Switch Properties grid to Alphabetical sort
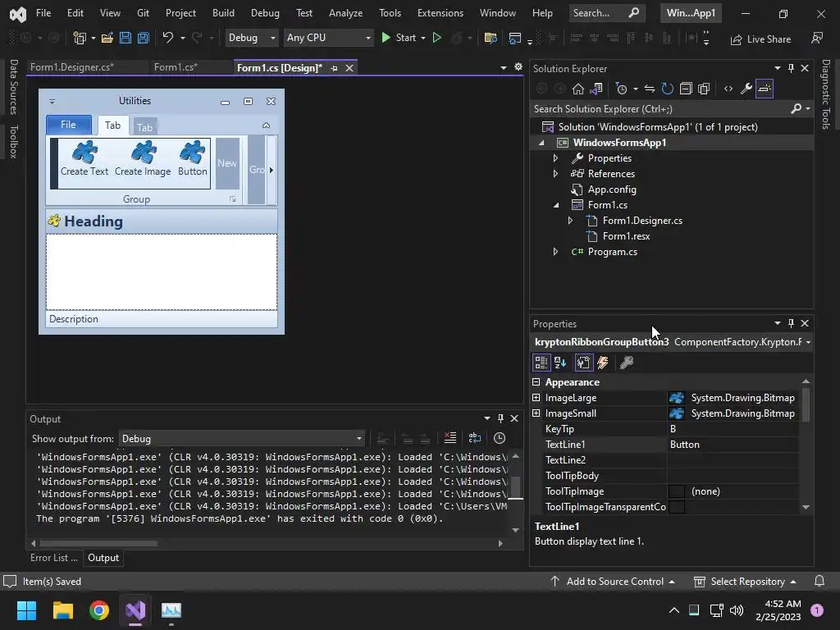 coord(560,363)
